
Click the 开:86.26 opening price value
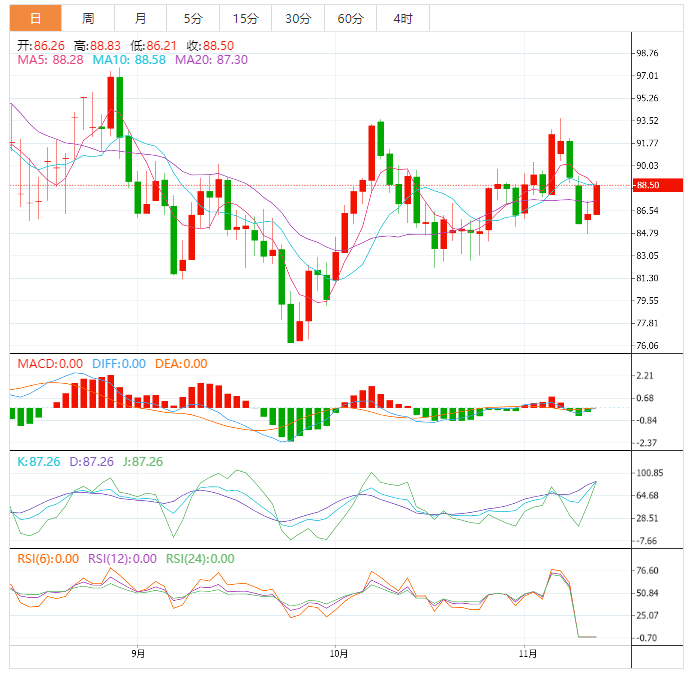pyautogui.click(x=41, y=46)
